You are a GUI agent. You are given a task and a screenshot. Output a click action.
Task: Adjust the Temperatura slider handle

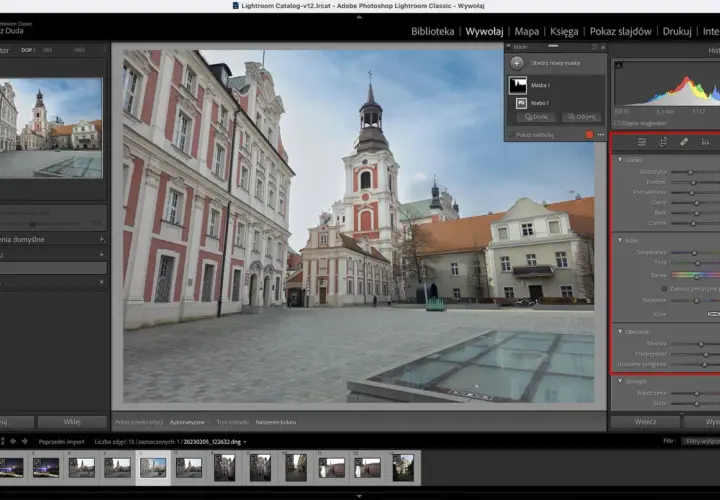coord(694,253)
